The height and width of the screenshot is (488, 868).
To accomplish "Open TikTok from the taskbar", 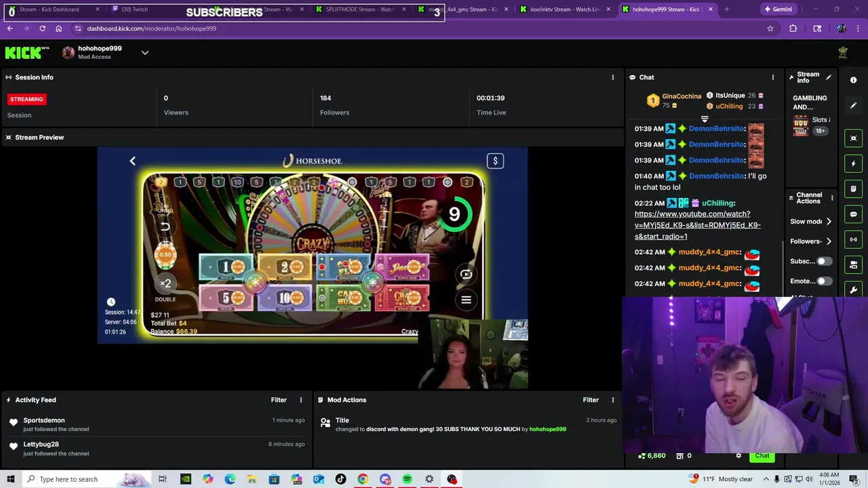I will (340, 479).
